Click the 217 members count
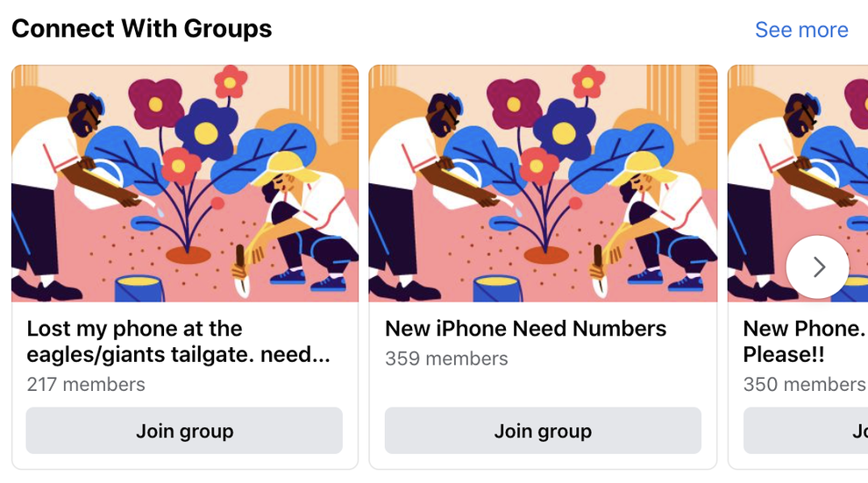Viewport: 868px width, 483px height. 86,384
